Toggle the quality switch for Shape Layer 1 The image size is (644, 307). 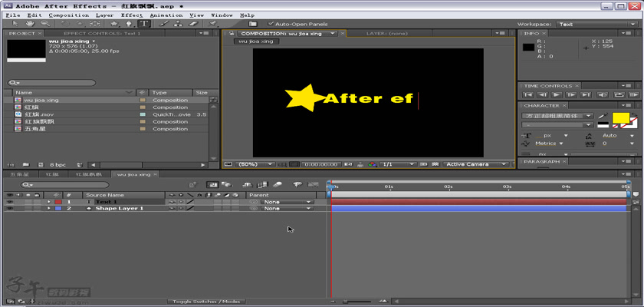click(190, 208)
